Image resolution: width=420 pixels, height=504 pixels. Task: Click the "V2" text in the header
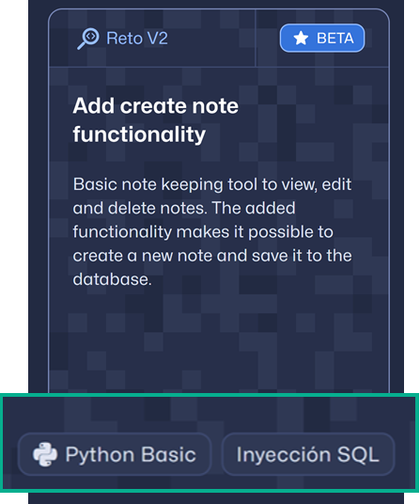(x=157, y=39)
